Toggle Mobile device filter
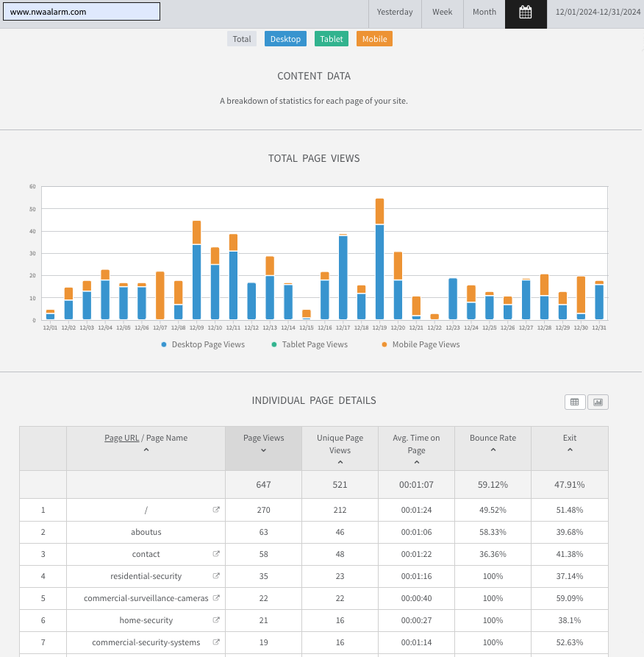 pos(374,39)
